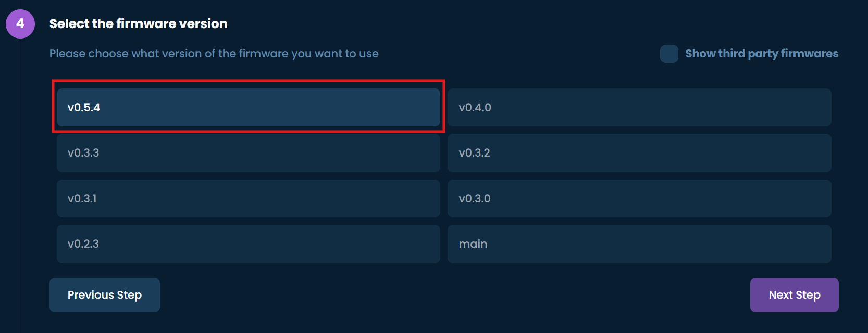Viewport: 868px width, 333px height.
Task: Select firmware version v0.3.0
Action: click(x=639, y=198)
